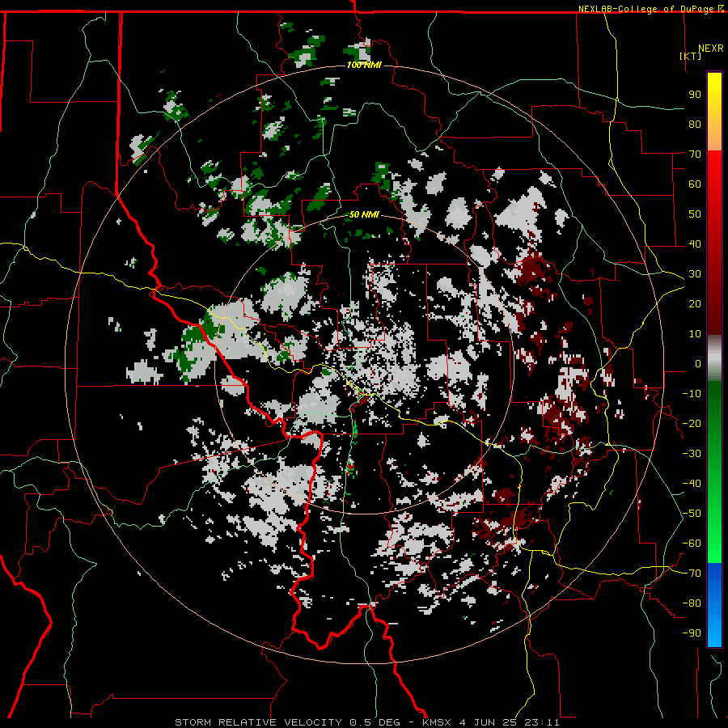Click the 50 NMI range ring label
This screenshot has width=728, height=728.
[x=364, y=214]
